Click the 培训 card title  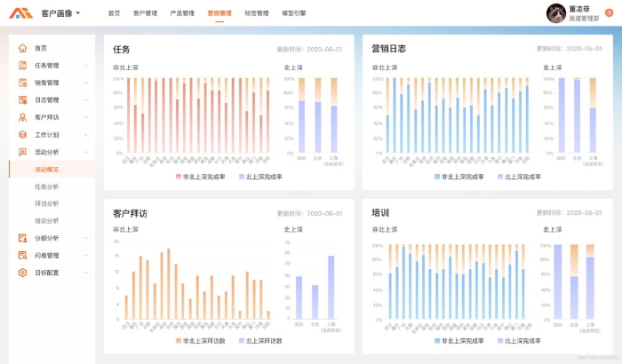[x=380, y=212]
